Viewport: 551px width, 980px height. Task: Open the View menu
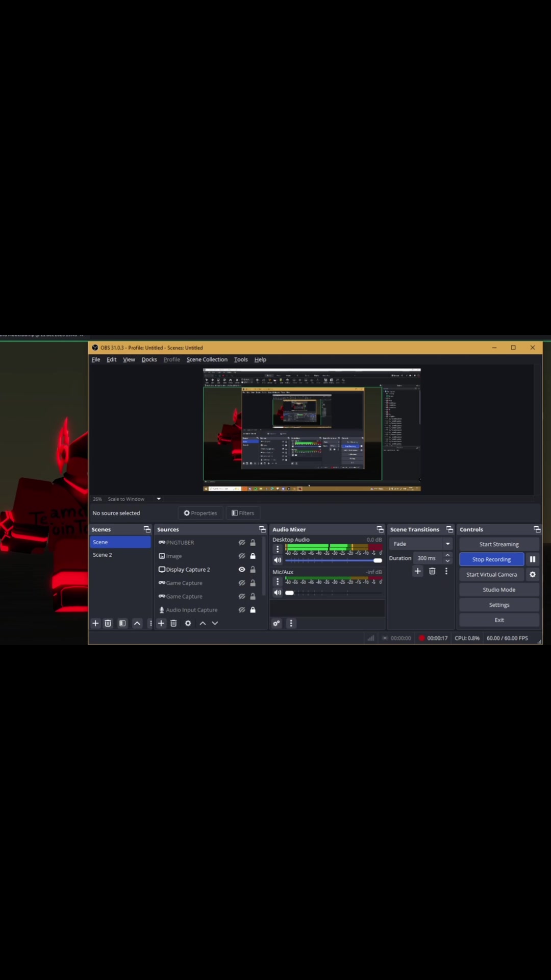click(x=129, y=360)
